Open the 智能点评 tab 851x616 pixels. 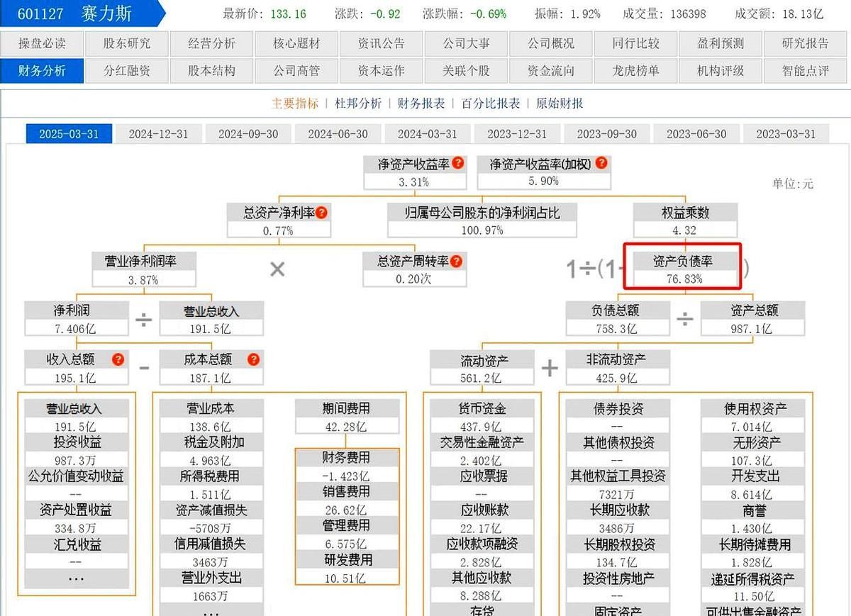point(806,70)
